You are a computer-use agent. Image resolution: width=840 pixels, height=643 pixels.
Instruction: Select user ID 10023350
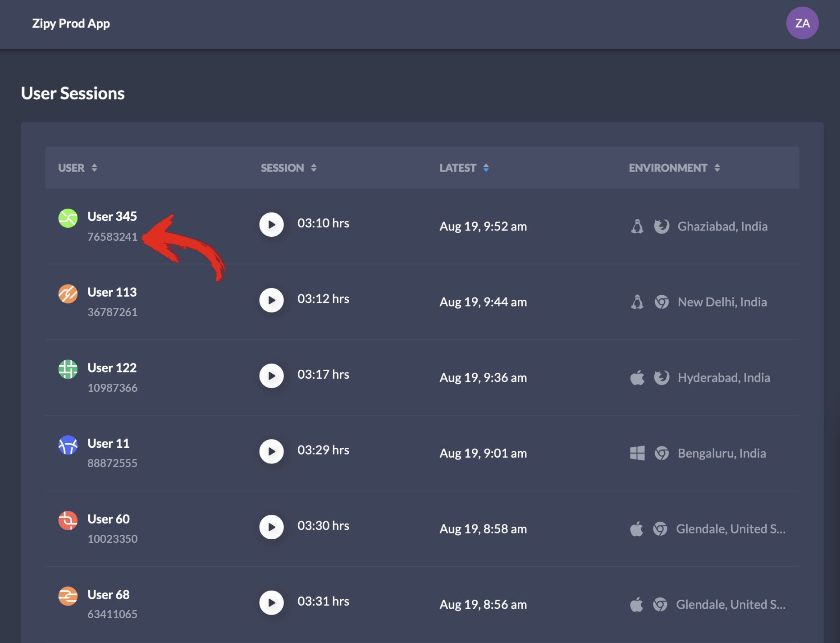[x=112, y=539]
